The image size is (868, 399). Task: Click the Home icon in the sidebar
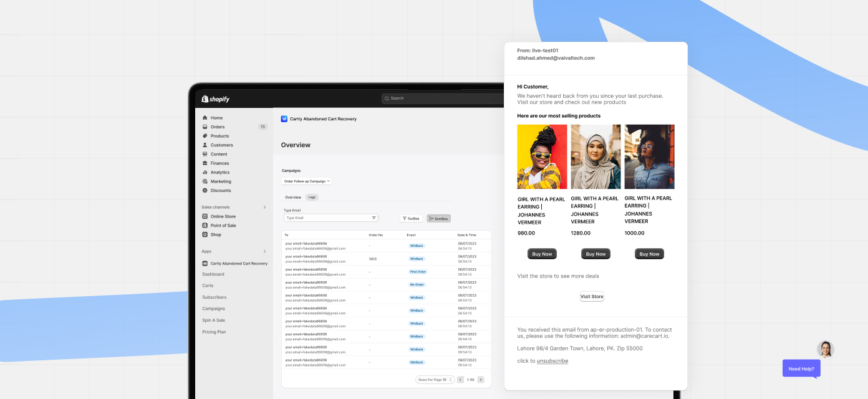[205, 118]
